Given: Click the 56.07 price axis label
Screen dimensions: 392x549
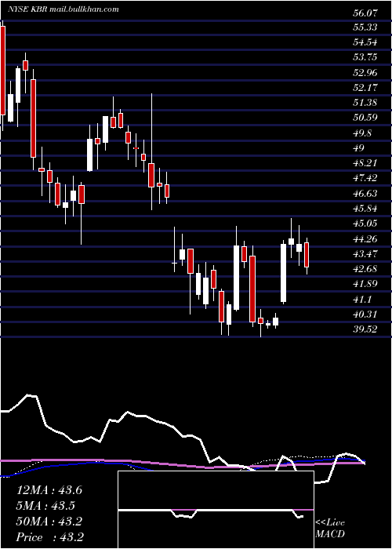Looking at the screenshot, I should click(365, 13).
